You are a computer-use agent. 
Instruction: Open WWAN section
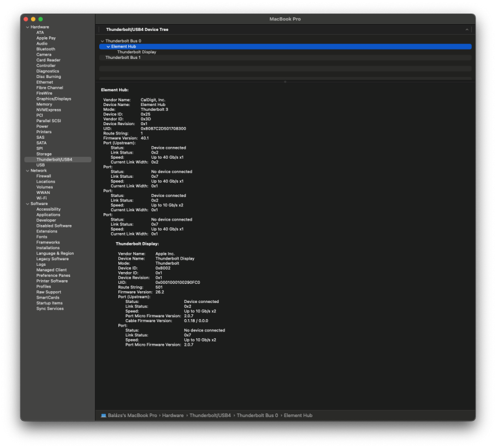[43, 193]
